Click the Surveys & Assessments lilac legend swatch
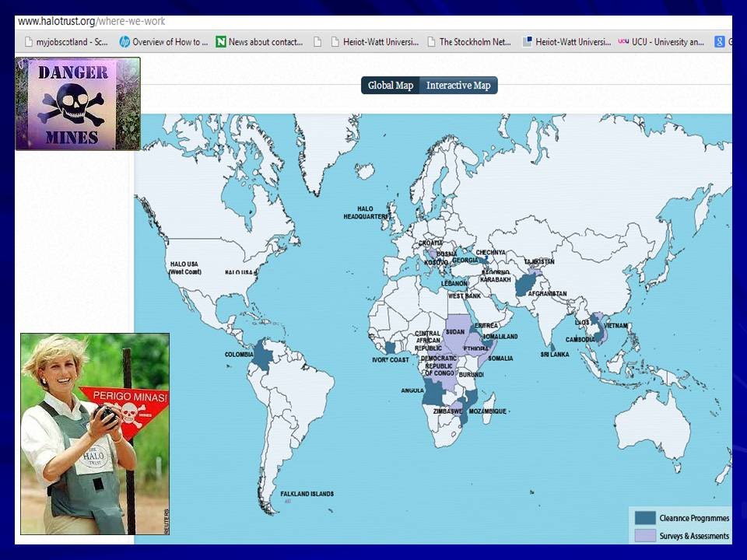The image size is (747, 560). tap(645, 535)
